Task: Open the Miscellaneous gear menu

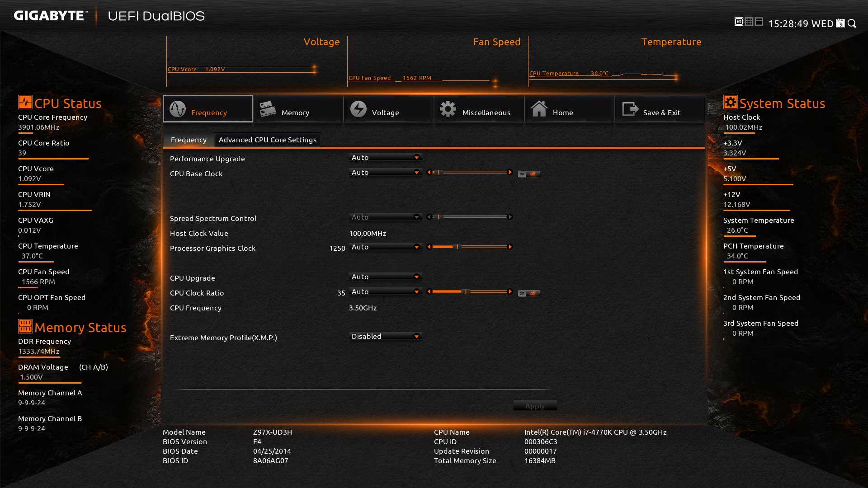Action: (x=479, y=109)
